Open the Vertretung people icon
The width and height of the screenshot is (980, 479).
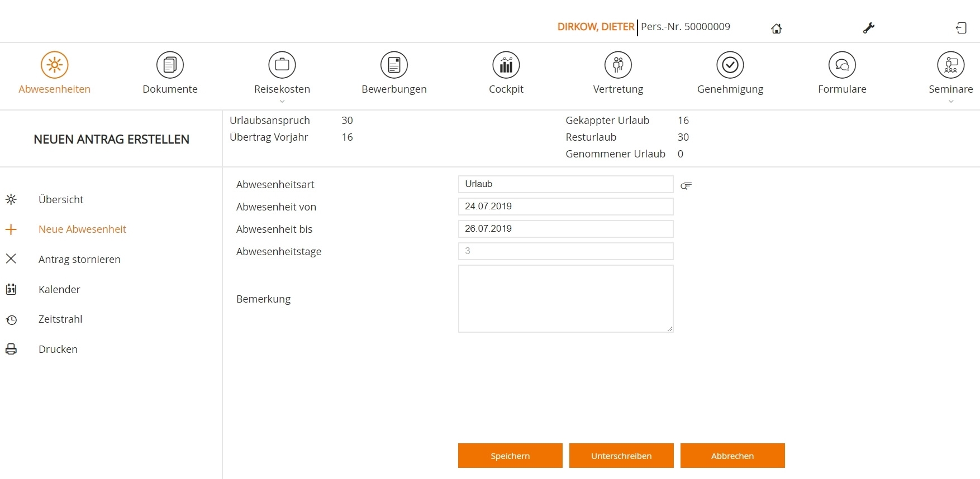pos(618,65)
